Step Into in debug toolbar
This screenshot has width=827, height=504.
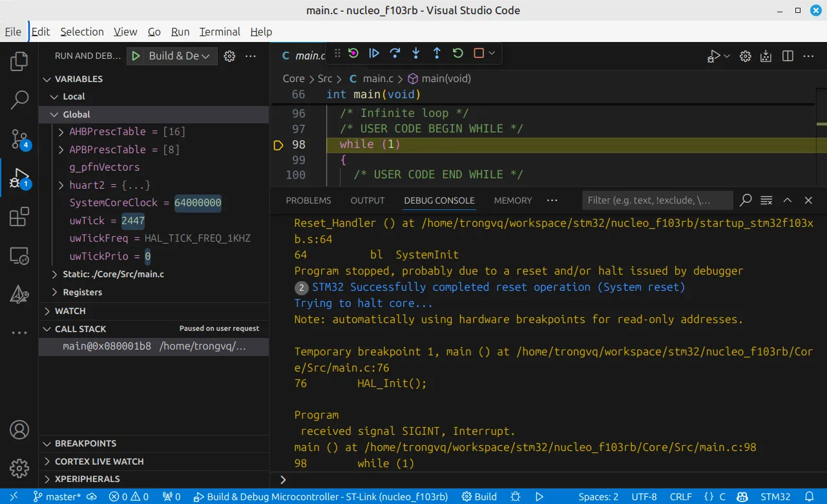[415, 54]
